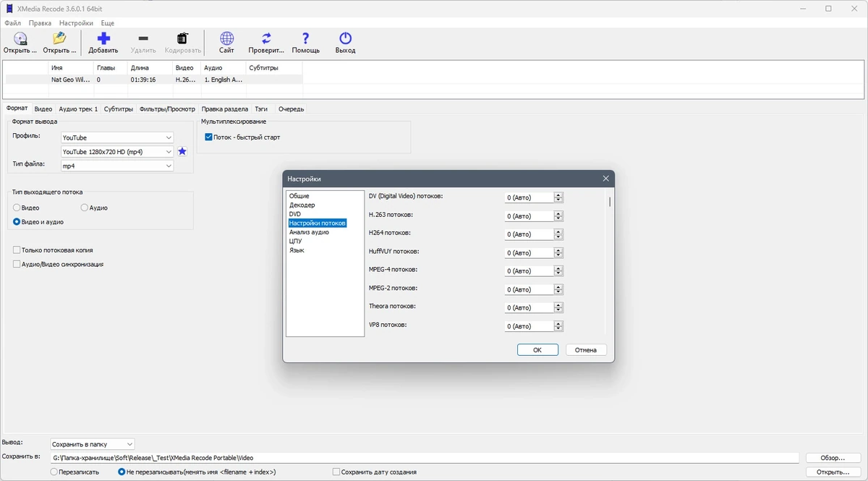
Task: Open the Настройки menu
Action: [x=76, y=23]
